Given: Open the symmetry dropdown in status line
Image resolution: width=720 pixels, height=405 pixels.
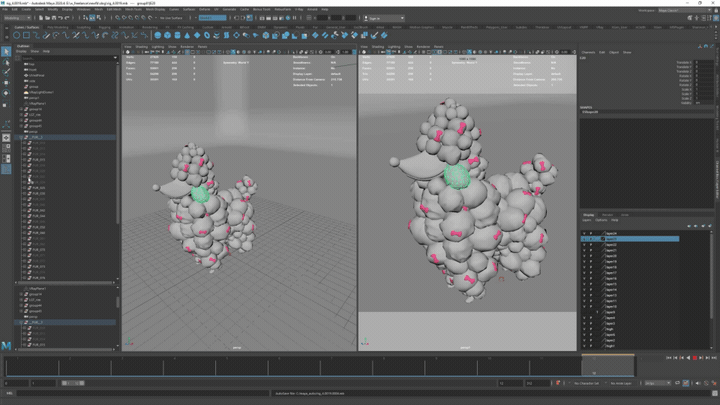Looking at the screenshot, I should [x=212, y=18].
